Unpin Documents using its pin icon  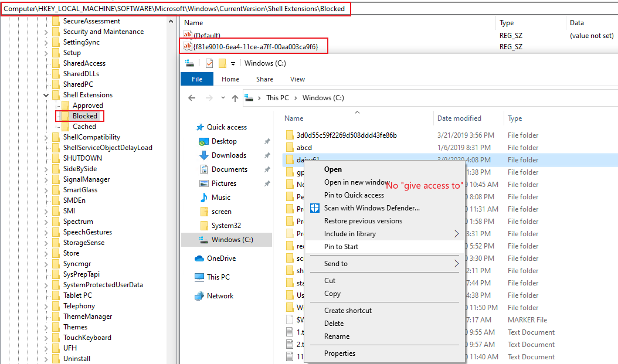(267, 169)
